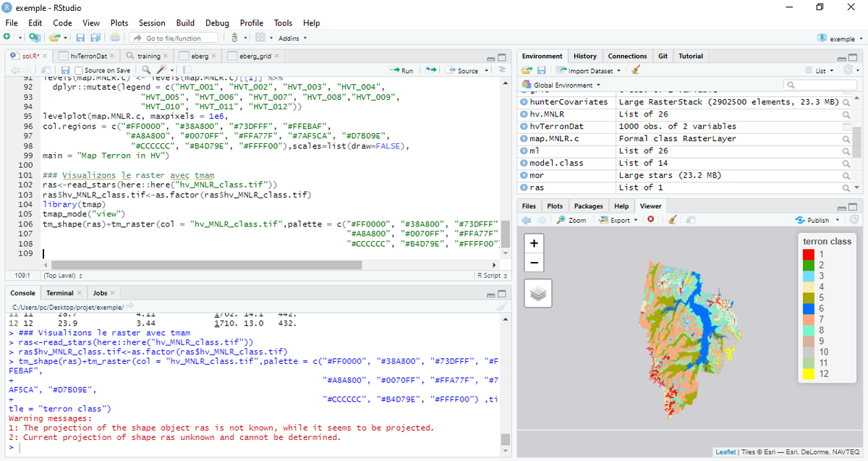This screenshot has width=868, height=461.
Task: Click the version control toolbar icon
Action: pos(235,38)
